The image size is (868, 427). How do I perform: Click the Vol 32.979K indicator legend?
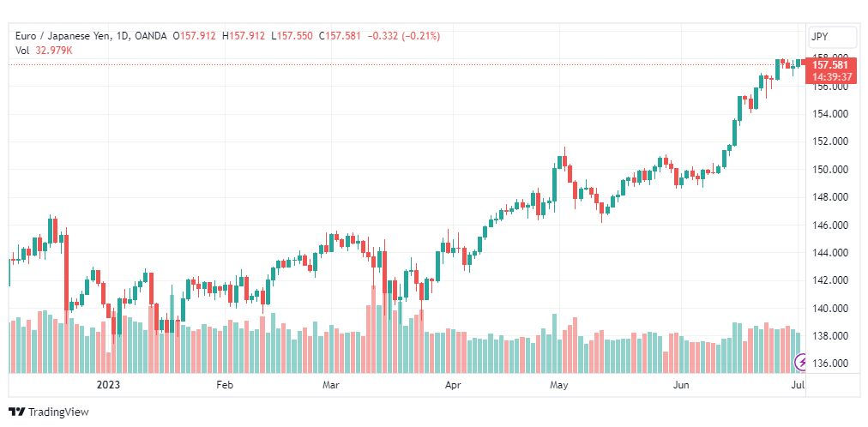45,51
